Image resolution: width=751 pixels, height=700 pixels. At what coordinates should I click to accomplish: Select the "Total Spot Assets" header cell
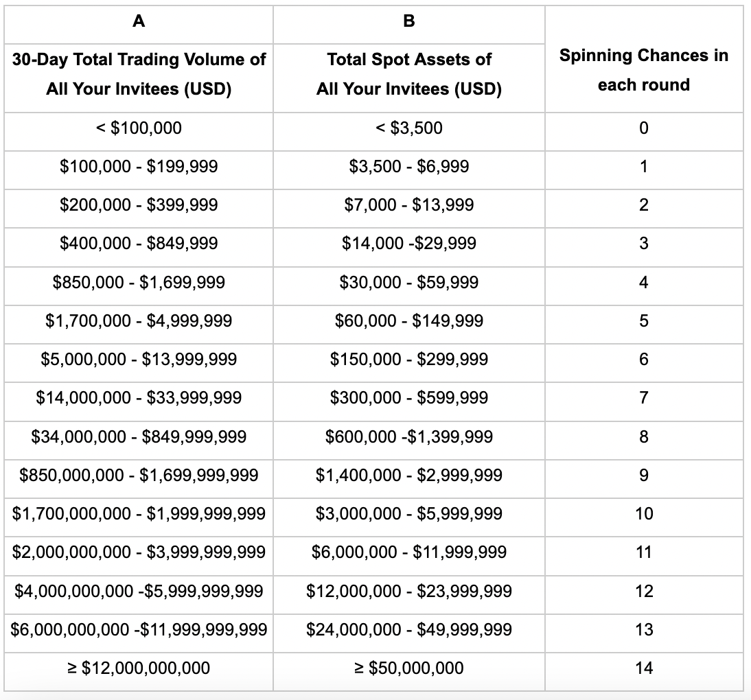click(x=408, y=74)
